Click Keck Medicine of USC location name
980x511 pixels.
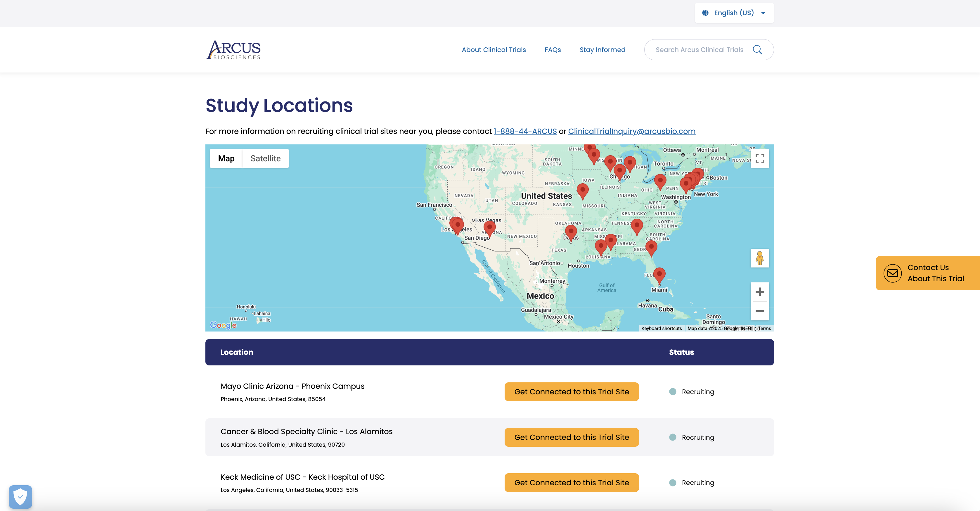coord(302,477)
